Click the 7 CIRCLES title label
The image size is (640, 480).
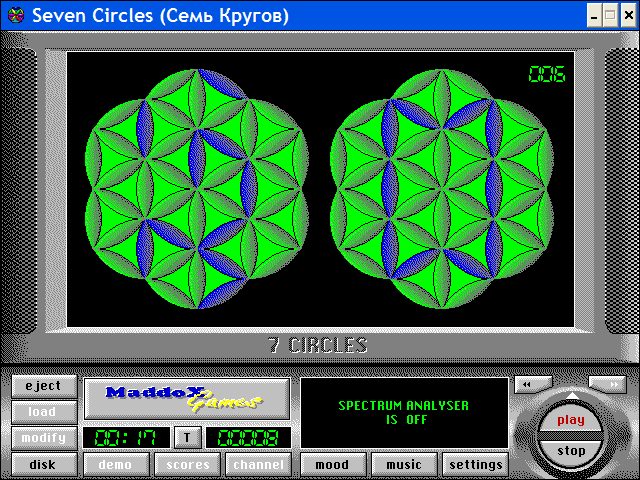(x=318, y=345)
